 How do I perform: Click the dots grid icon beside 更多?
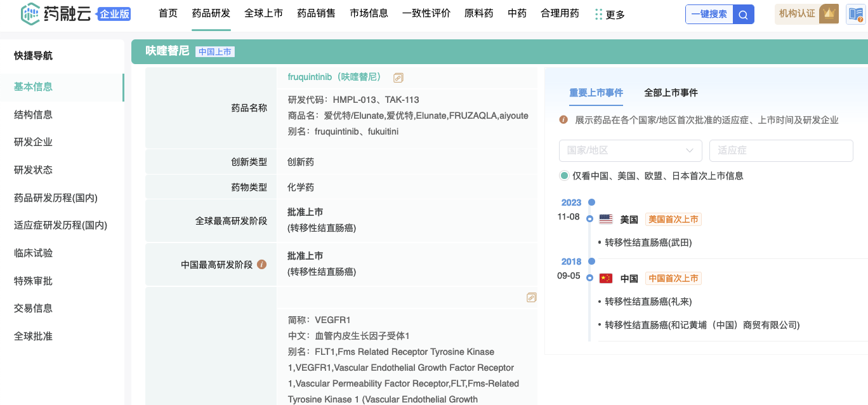click(598, 15)
